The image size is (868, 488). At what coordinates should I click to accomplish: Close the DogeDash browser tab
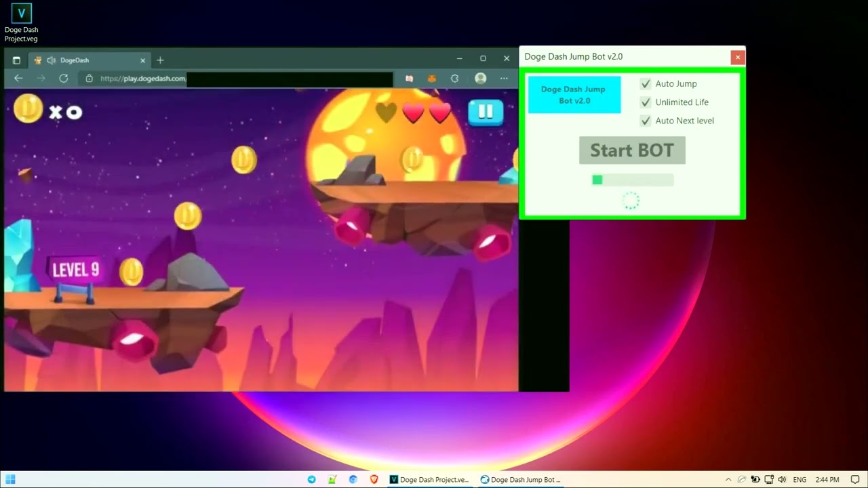click(143, 60)
